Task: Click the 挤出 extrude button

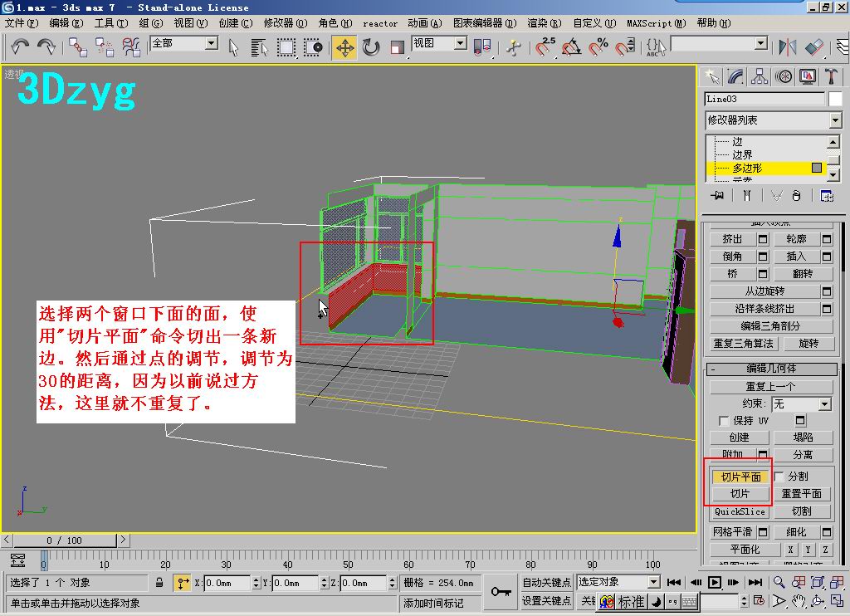Action: click(732, 239)
